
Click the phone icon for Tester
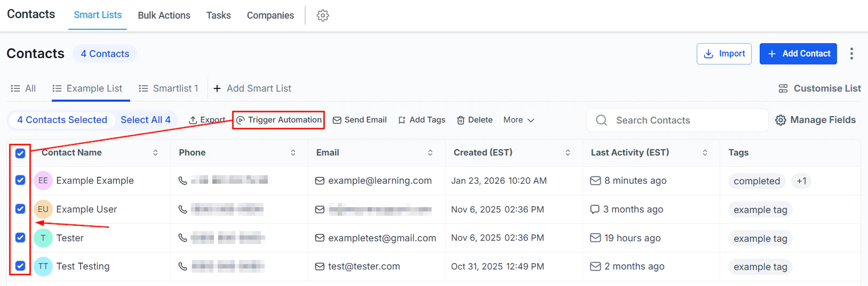182,238
